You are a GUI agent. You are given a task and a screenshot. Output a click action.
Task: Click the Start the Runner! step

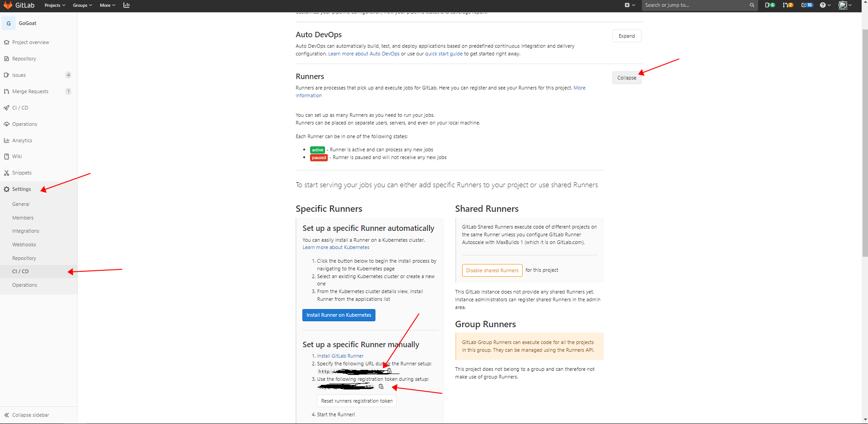point(336,414)
